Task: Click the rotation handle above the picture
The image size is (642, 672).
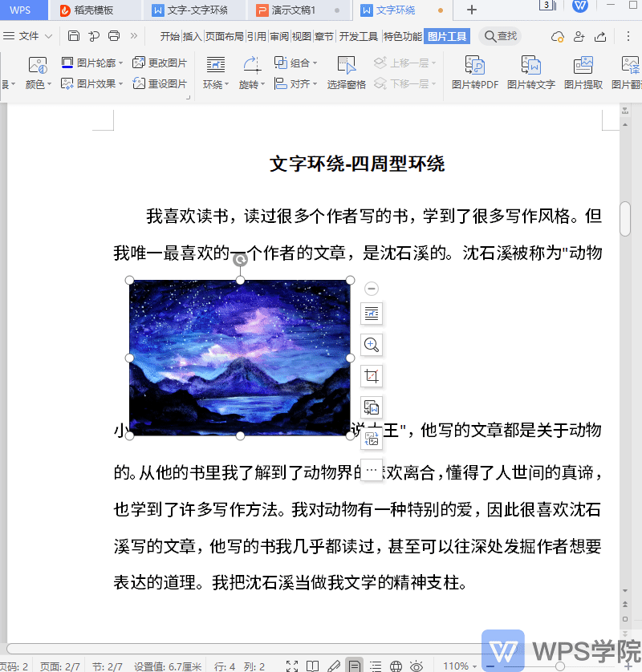Action: click(240, 259)
